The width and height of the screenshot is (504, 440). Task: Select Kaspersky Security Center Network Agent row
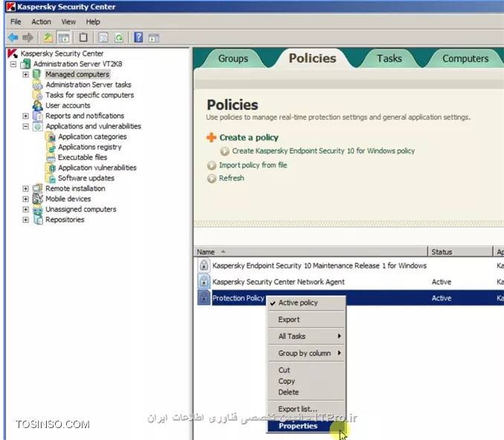point(350,282)
